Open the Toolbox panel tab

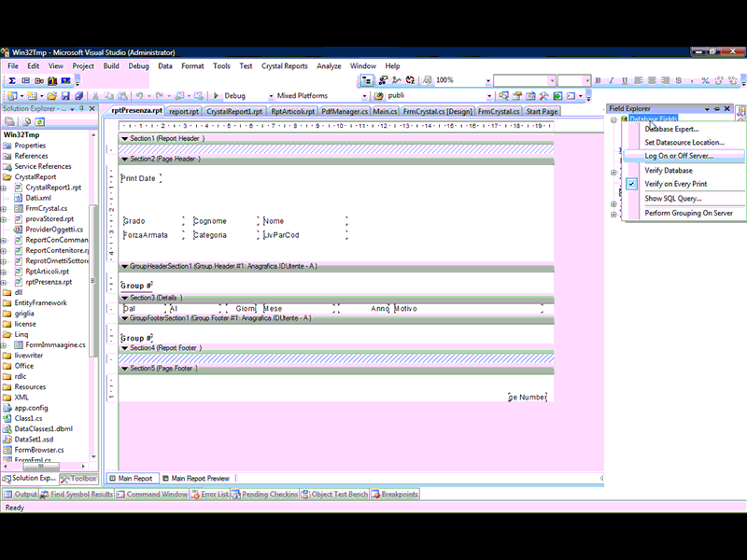(78, 479)
